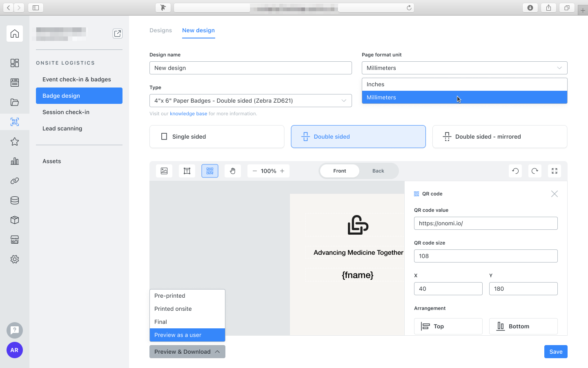Choose Double sided - mirrored layout

point(500,137)
